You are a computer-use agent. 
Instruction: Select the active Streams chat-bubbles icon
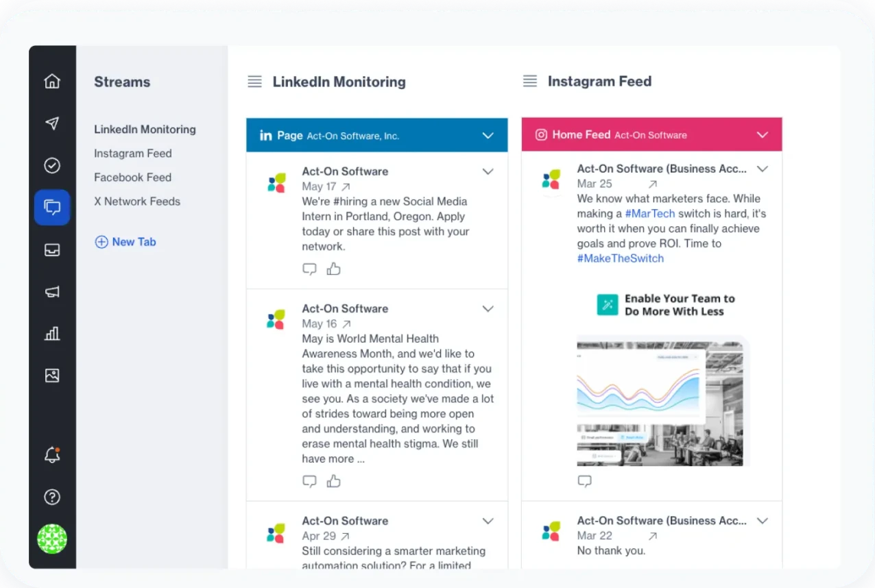pos(52,207)
